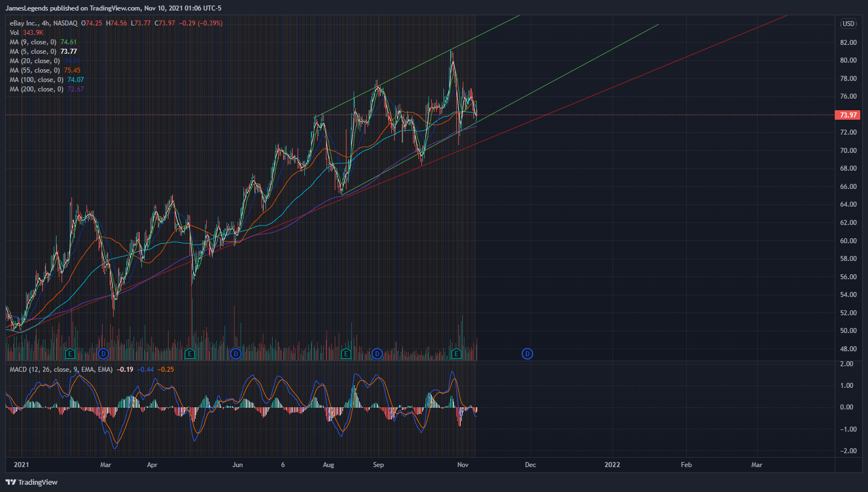Click the MA 100 value 74.07
This screenshot has height=492, width=868.
[x=75, y=80]
